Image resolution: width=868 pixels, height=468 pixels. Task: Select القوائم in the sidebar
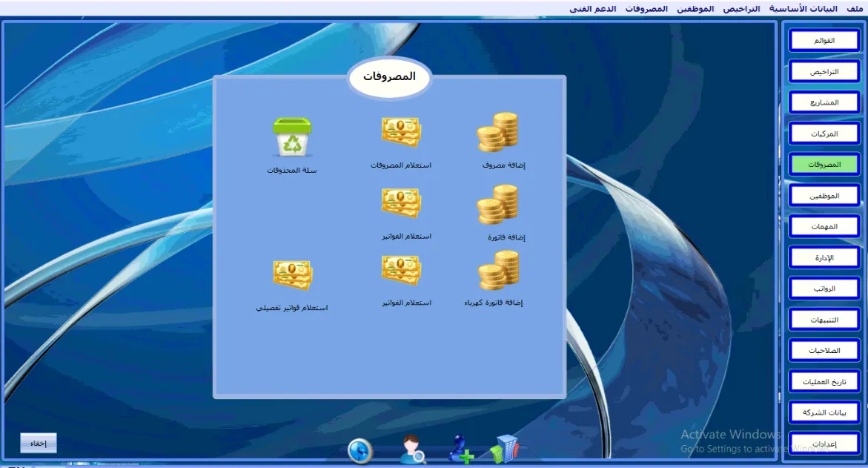point(824,41)
